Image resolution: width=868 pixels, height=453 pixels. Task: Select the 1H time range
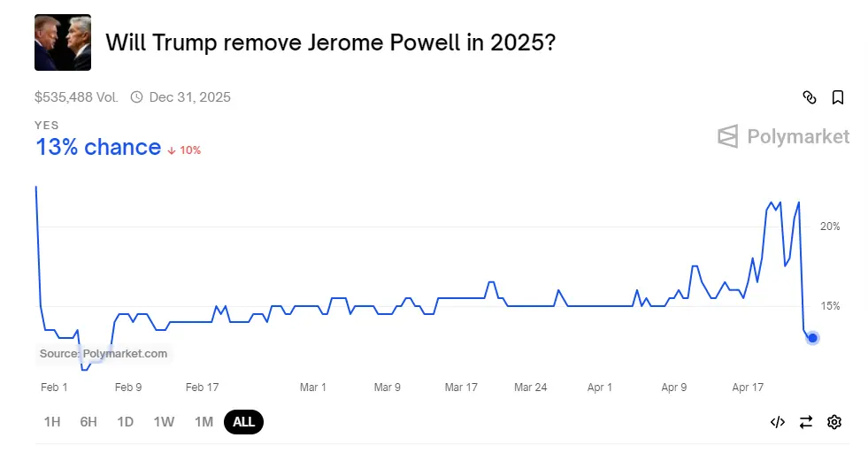(x=52, y=422)
